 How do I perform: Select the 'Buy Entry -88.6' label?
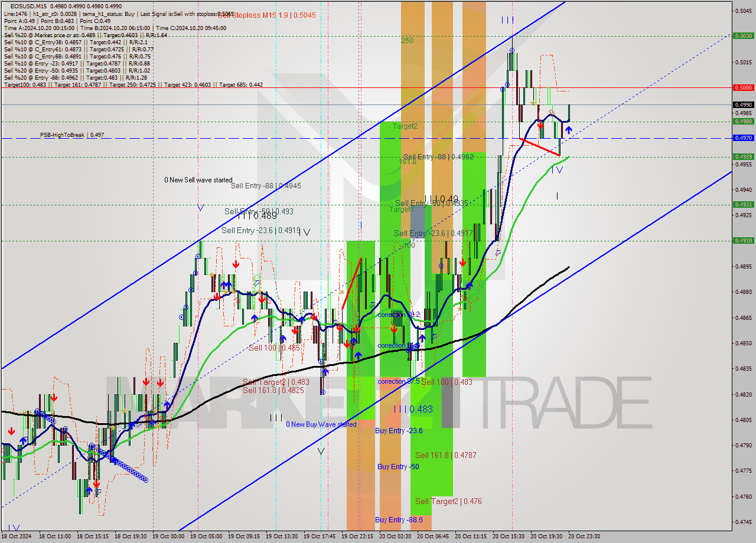pyautogui.click(x=399, y=520)
